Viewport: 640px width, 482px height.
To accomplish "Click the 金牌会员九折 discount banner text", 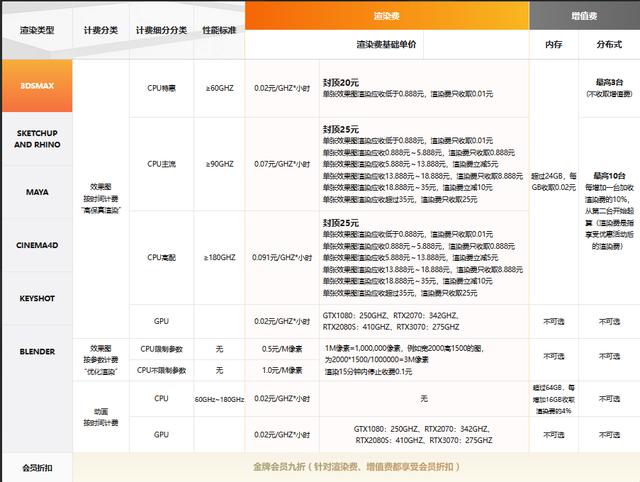I will point(356,466).
